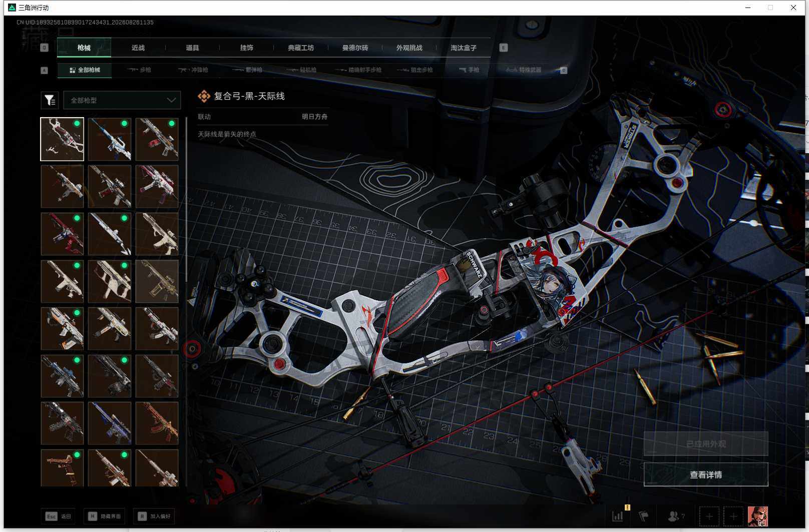Select the third skin thumbnail in first row
The image size is (809, 532).
pyautogui.click(x=157, y=139)
